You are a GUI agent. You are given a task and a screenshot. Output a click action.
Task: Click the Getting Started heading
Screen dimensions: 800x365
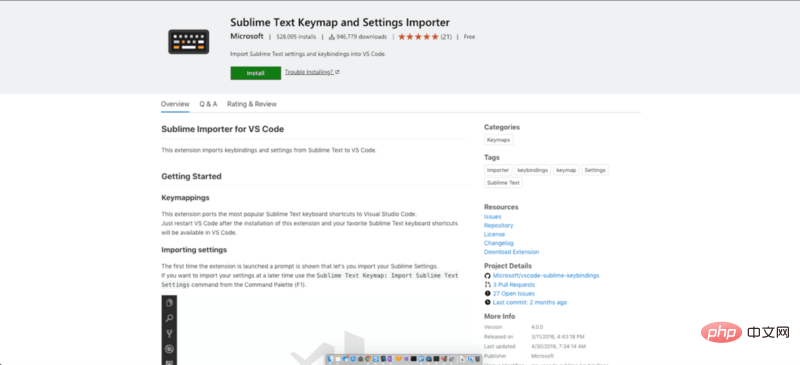[191, 176]
